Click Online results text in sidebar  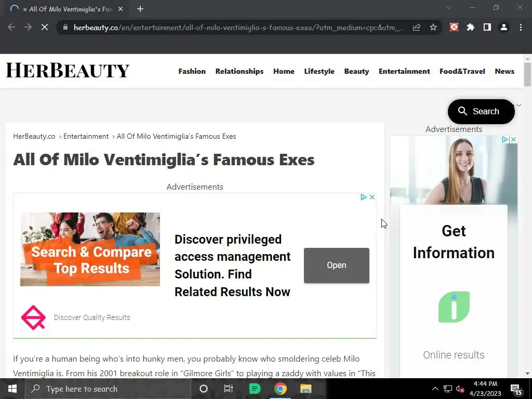454,355
